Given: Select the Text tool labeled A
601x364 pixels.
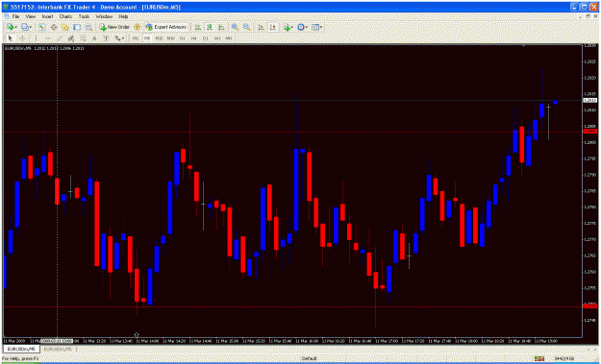Looking at the screenshot, I should 94,38.
